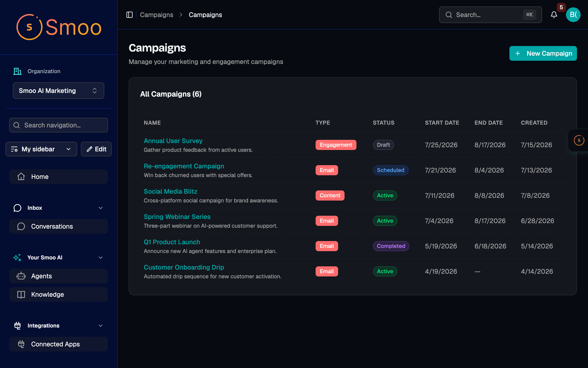Focus the Search navigation field

59,125
